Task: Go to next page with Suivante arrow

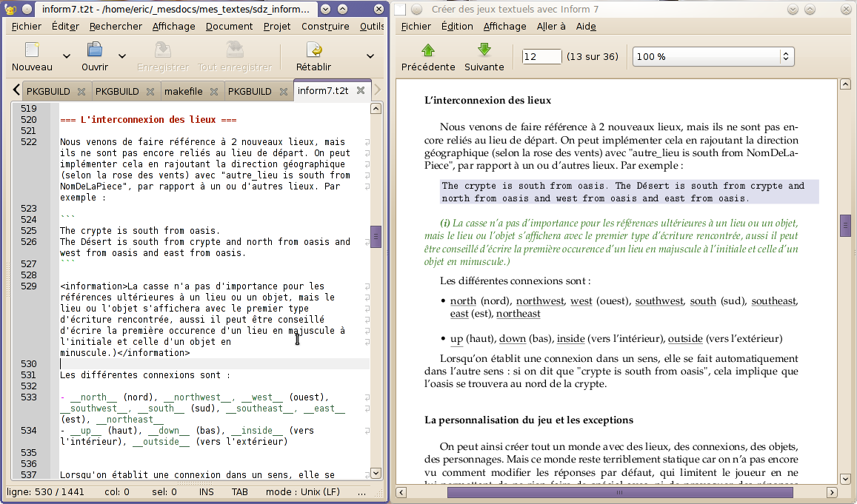Action: [484, 50]
